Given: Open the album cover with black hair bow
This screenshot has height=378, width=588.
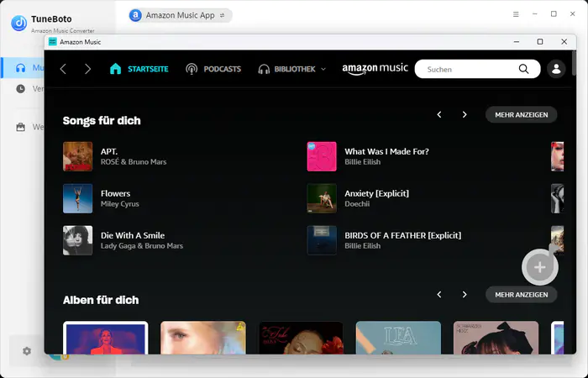Looking at the screenshot, I should point(496,338).
